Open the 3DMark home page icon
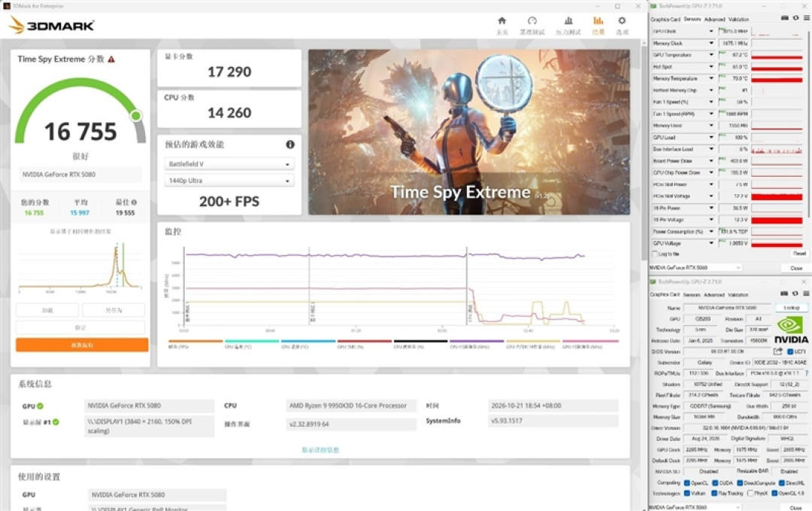This screenshot has width=812, height=511. coord(501,21)
